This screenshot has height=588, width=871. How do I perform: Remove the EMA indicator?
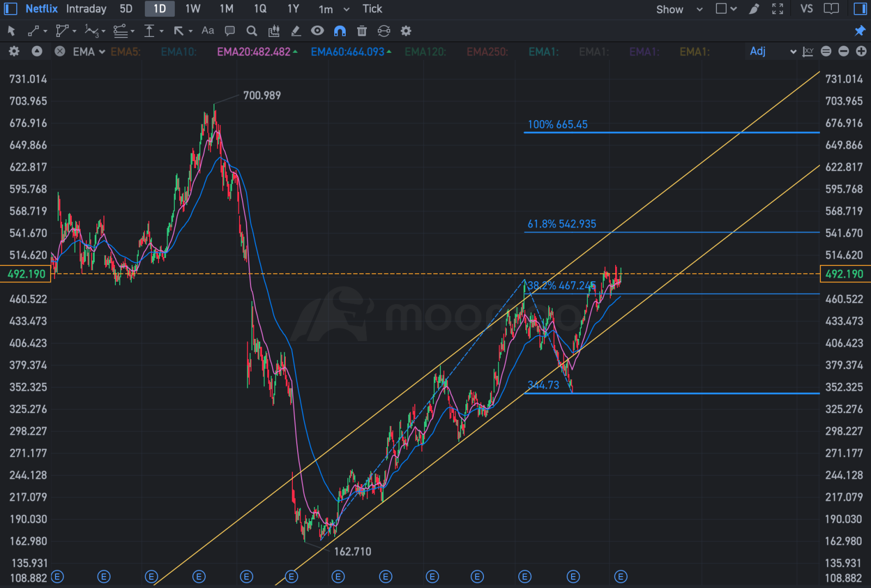pos(60,51)
